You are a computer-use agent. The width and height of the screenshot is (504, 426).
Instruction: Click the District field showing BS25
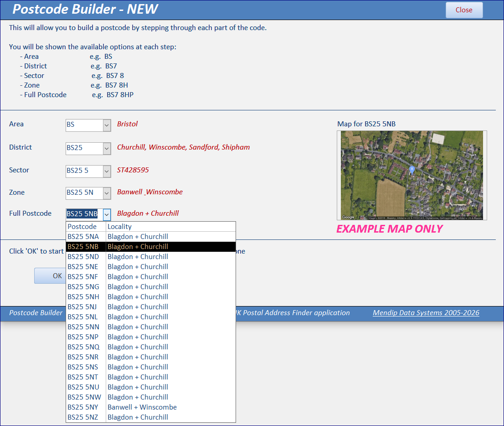[85, 148]
